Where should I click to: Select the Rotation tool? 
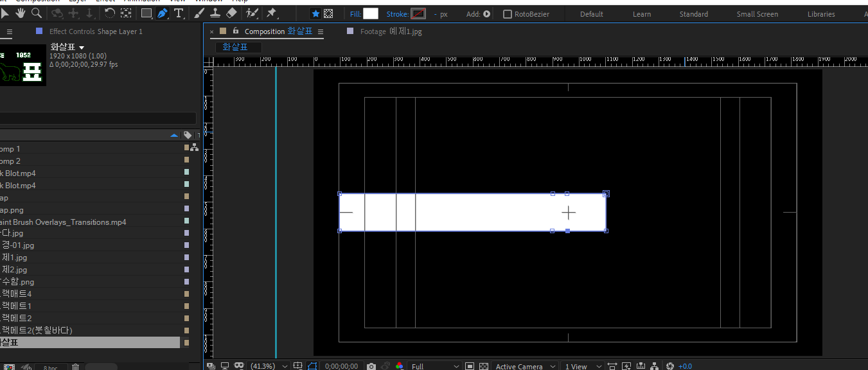coord(110,13)
